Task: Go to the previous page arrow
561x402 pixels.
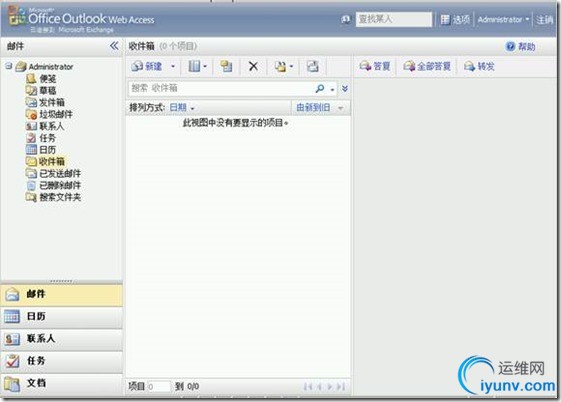Action: (319, 387)
